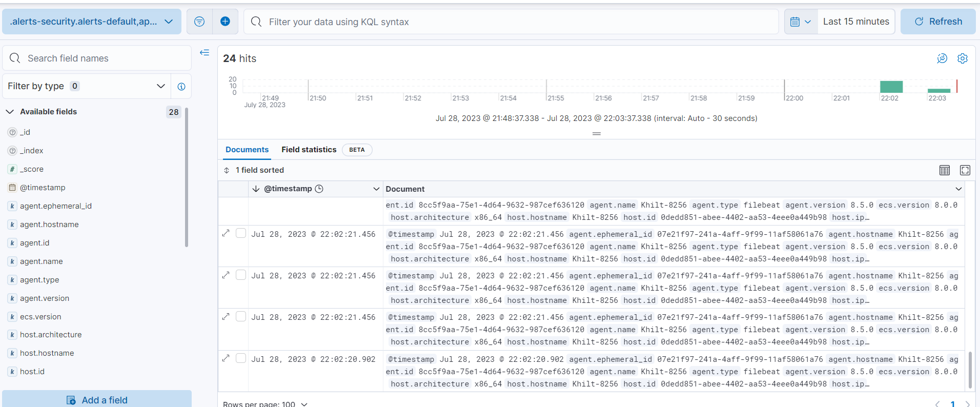
Task: Click the BETA badge
Action: click(x=357, y=150)
